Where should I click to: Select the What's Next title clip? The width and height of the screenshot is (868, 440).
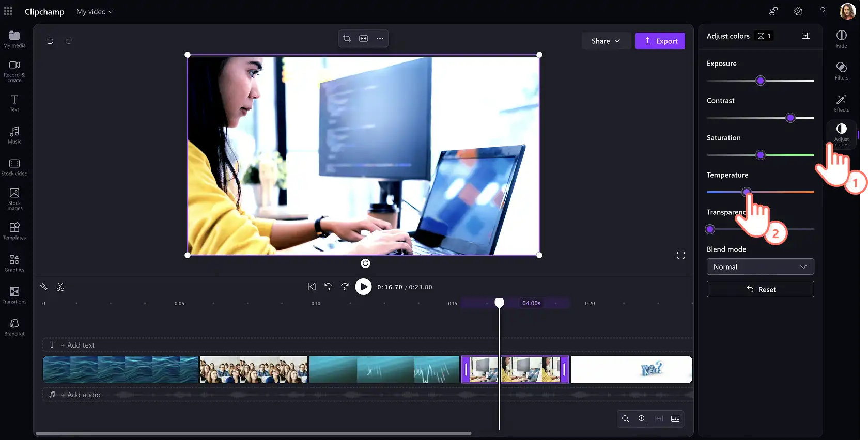pyautogui.click(x=631, y=369)
